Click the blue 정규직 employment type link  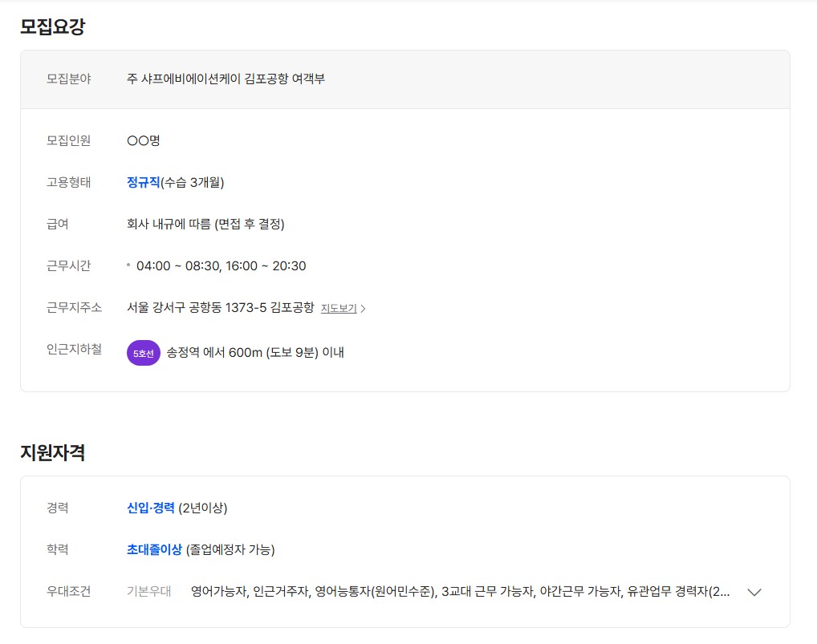tap(144, 182)
